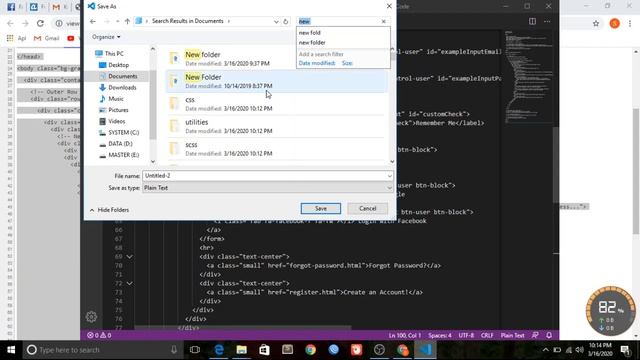The width and height of the screenshot is (640, 360).
Task: Open Chrome profile avatar
Action: coord(614,23)
